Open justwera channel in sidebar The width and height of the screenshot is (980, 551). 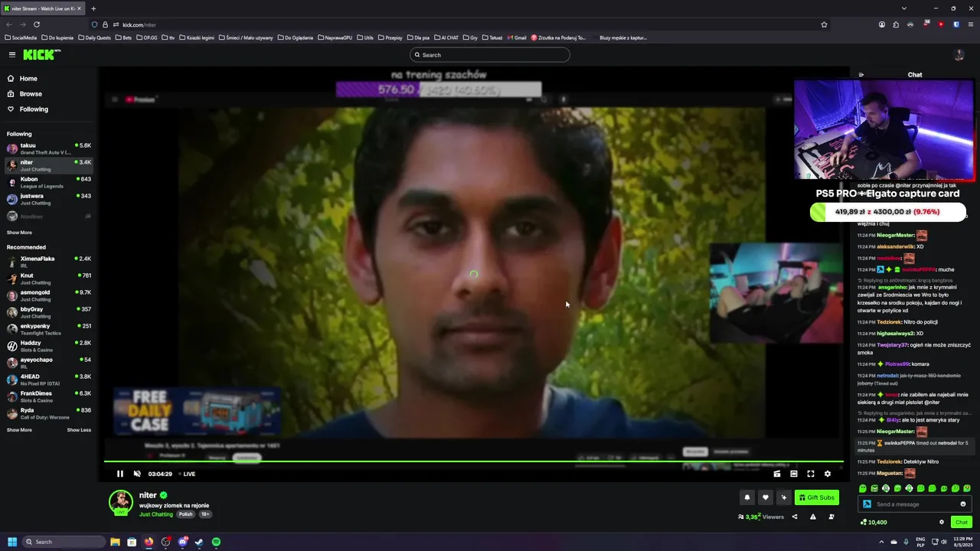click(x=49, y=199)
